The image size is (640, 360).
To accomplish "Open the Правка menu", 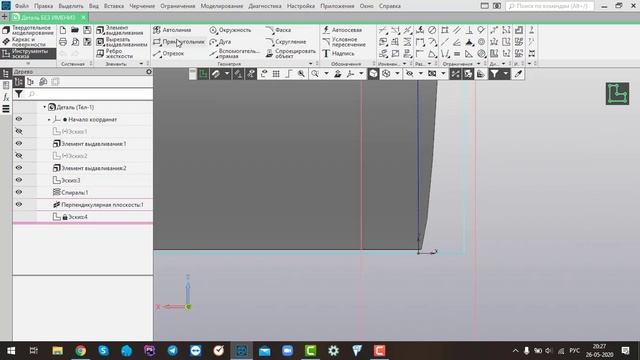I will 43,6.
